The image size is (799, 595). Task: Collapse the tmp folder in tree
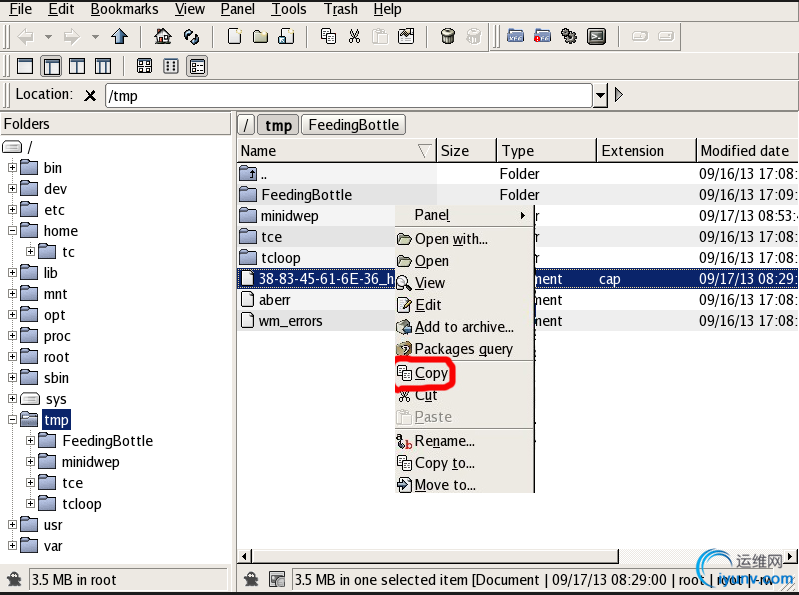12,420
